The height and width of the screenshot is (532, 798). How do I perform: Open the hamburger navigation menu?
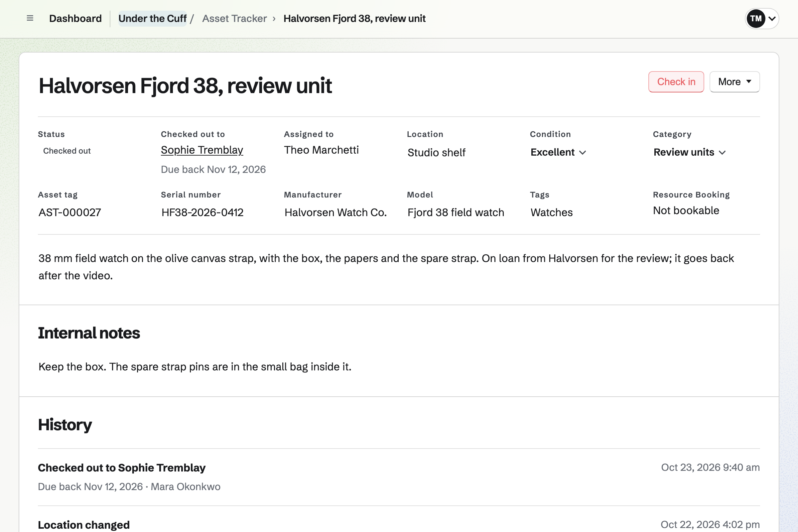pyautogui.click(x=30, y=18)
